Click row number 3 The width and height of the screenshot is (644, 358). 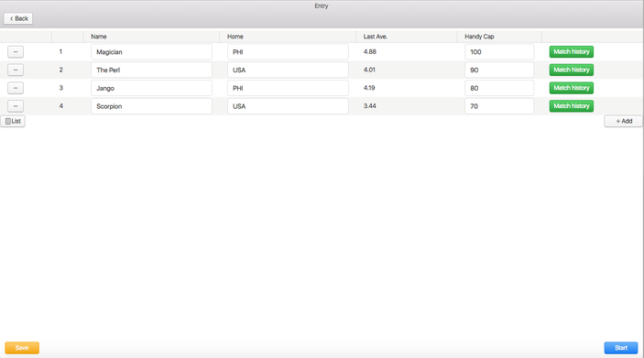click(x=60, y=88)
